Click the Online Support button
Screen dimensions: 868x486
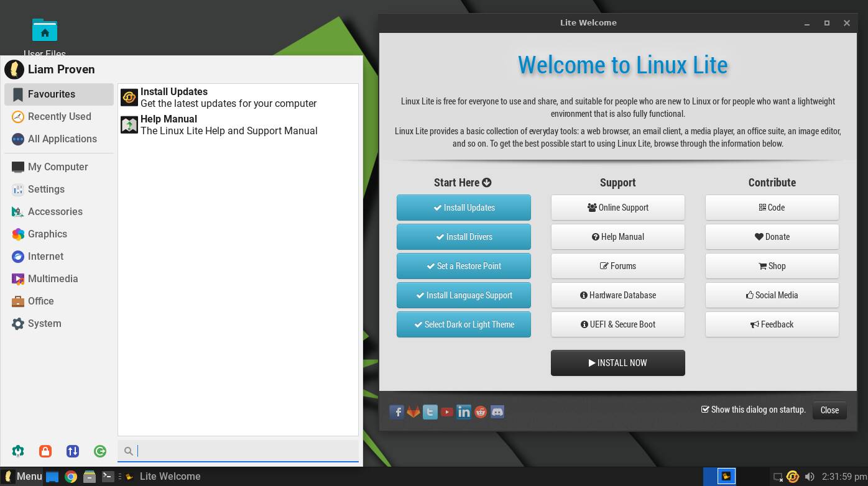click(x=618, y=208)
